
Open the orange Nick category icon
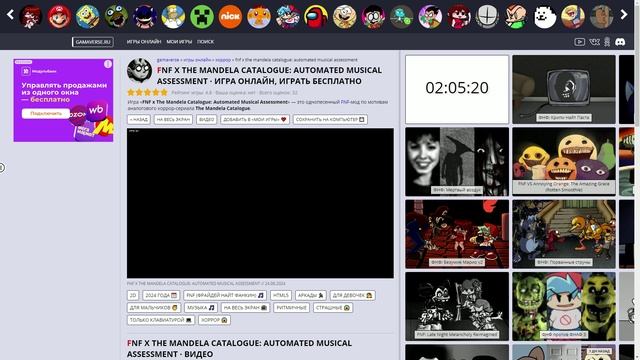[x=230, y=17]
